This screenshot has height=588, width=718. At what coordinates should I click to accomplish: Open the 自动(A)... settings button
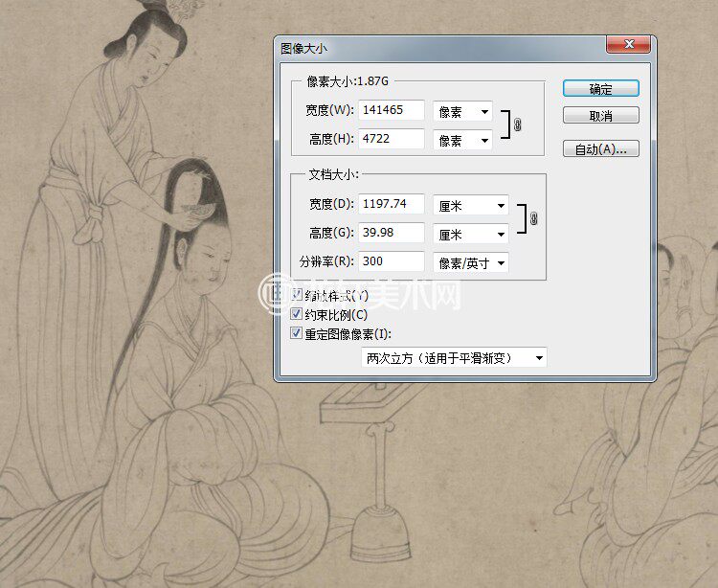[x=601, y=148]
